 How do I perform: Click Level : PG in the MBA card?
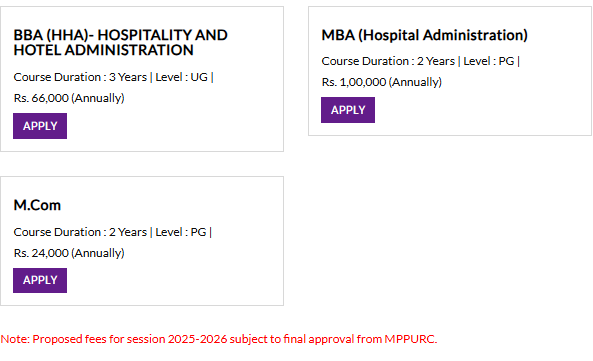pyautogui.click(x=489, y=61)
